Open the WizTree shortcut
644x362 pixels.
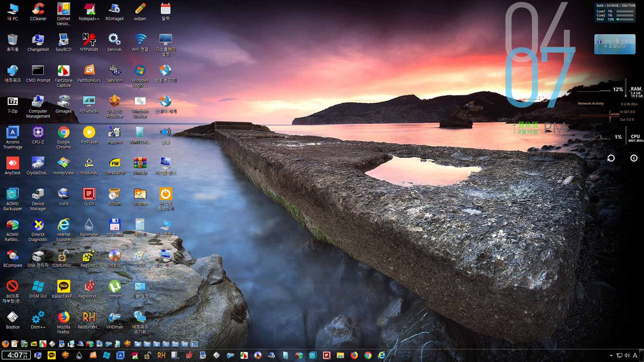coord(140,197)
